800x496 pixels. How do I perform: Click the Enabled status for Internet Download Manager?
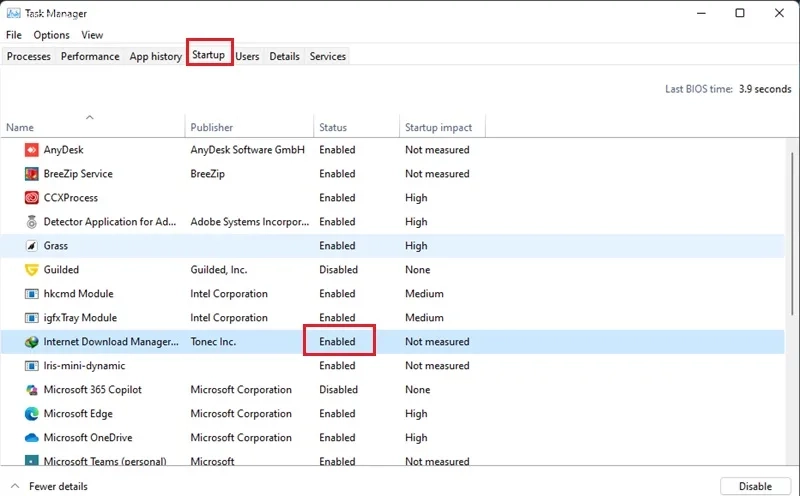click(337, 342)
